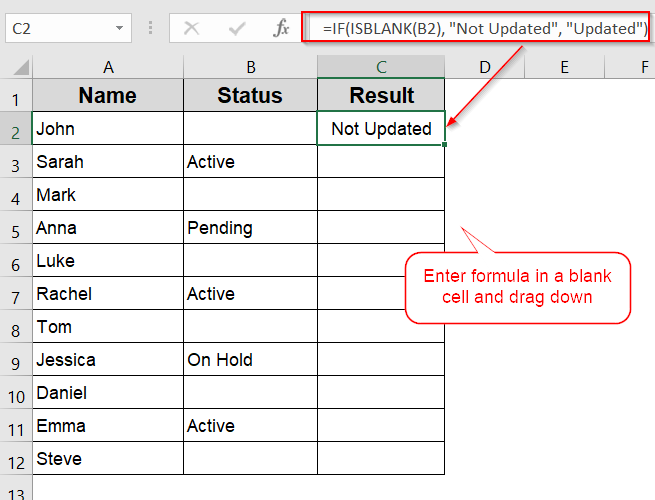Select all cells via corner triangle
The width and height of the screenshot is (655, 500).
click(x=20, y=67)
